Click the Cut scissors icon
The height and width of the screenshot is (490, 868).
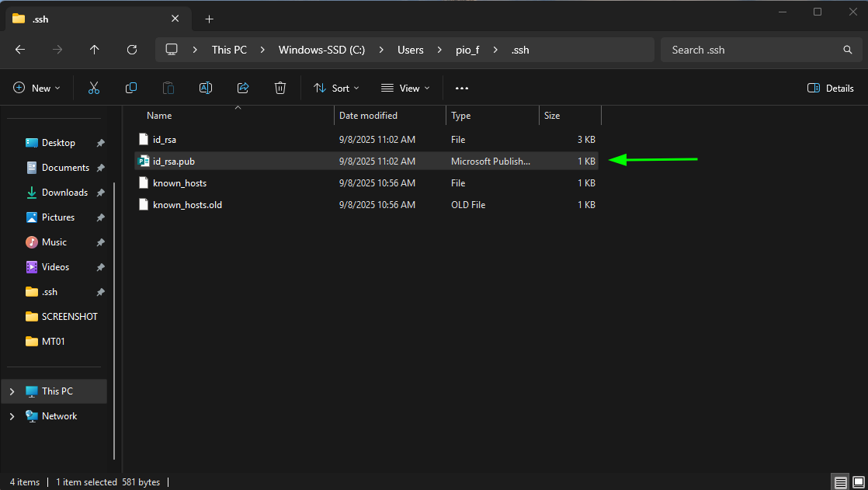pos(94,89)
